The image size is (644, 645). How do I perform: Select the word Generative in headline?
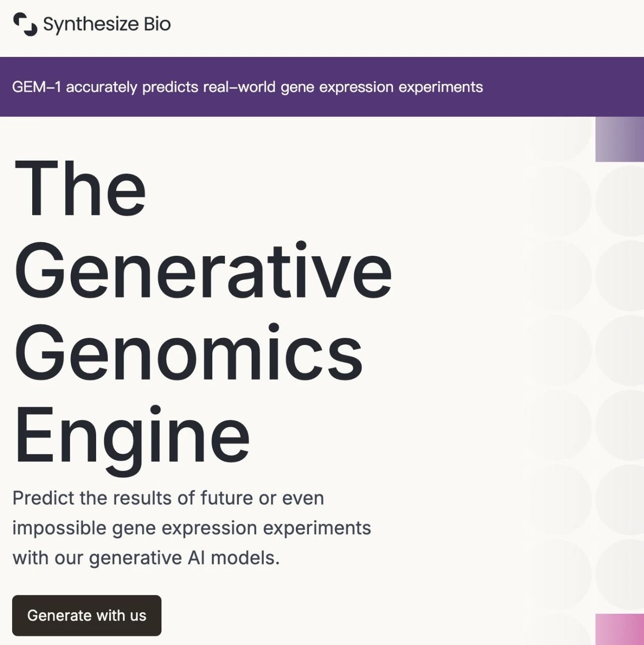(x=203, y=269)
